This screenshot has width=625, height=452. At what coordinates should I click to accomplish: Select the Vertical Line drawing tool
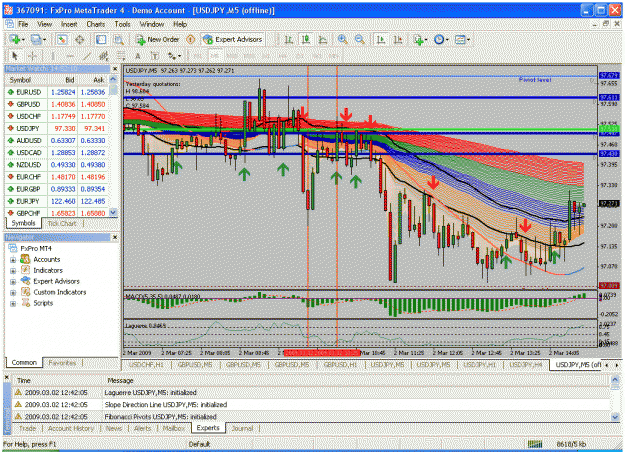[53, 56]
